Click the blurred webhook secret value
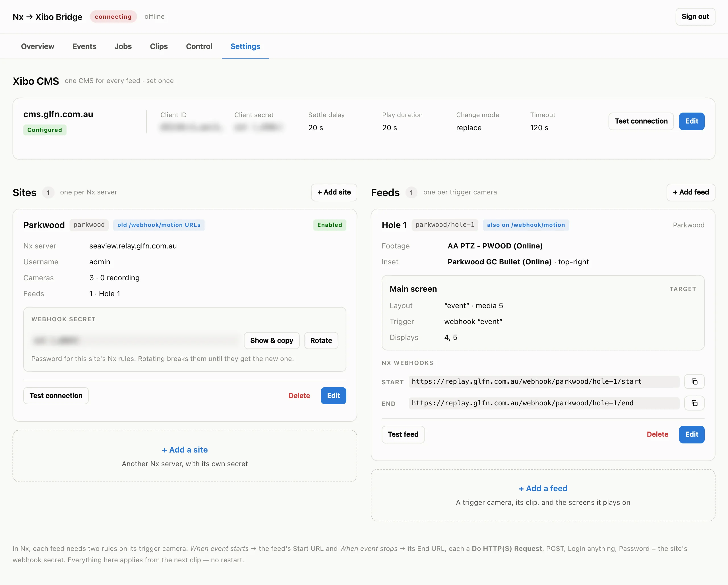728x585 pixels. click(x=135, y=341)
